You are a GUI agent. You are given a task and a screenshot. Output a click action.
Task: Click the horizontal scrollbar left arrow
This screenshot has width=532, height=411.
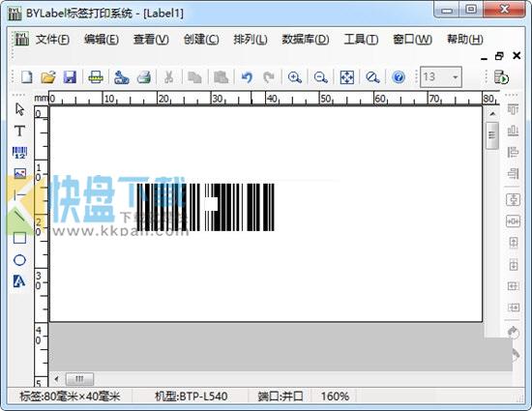click(56, 379)
